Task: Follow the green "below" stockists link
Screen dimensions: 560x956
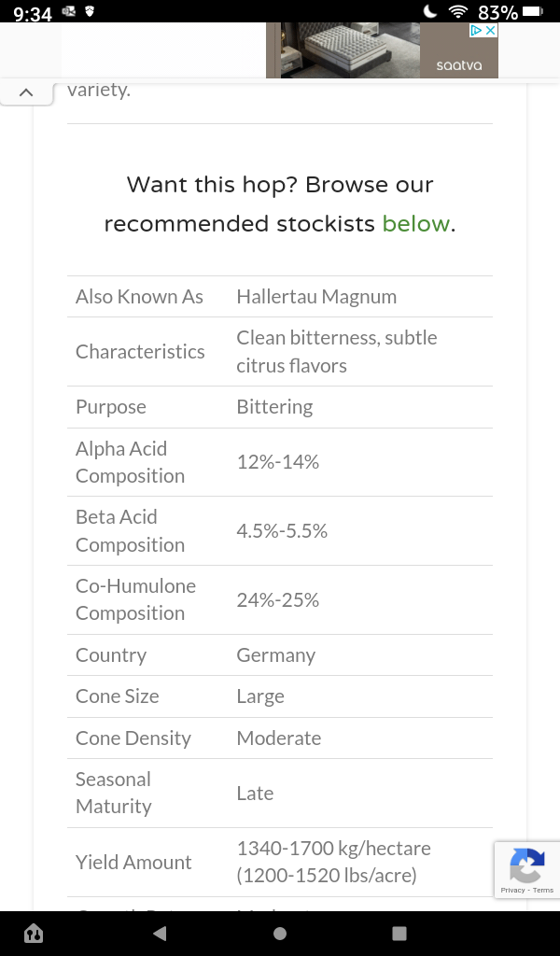Action: click(416, 224)
